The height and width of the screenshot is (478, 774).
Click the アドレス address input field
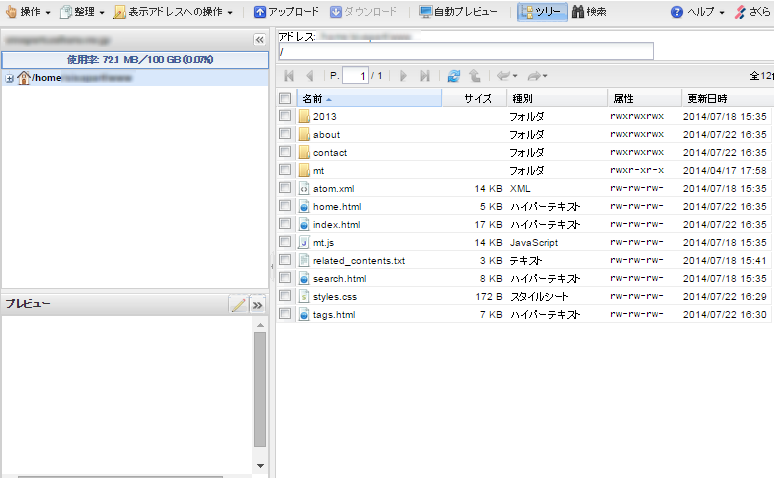click(465, 52)
